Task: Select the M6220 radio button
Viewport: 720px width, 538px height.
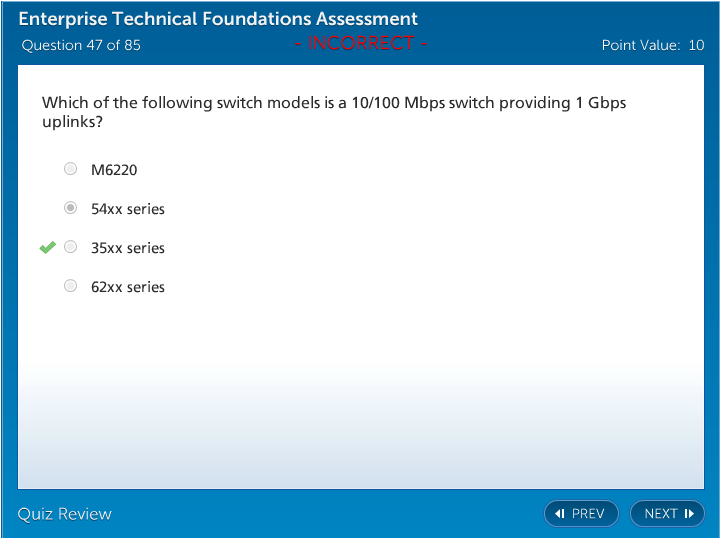Action: [70, 169]
